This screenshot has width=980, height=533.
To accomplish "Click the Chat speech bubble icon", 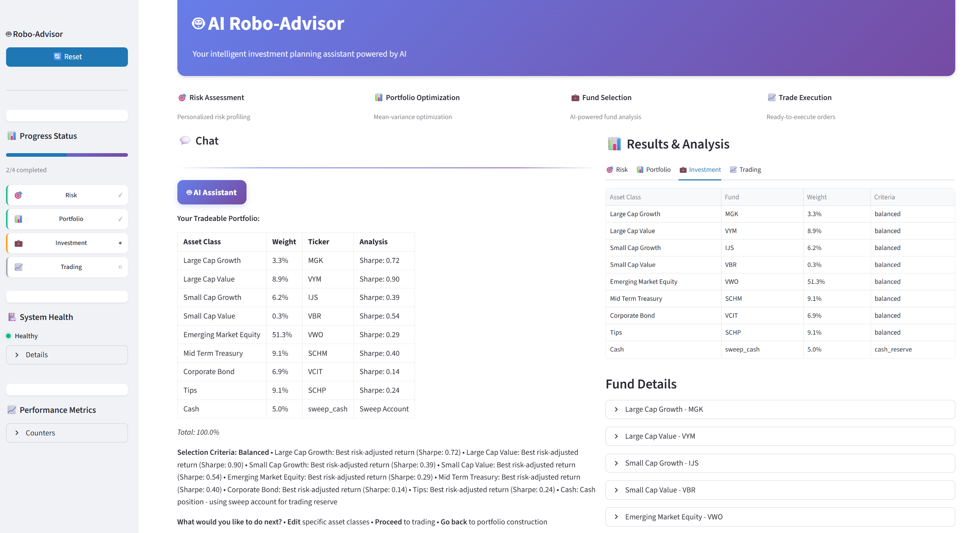I will tap(185, 141).
